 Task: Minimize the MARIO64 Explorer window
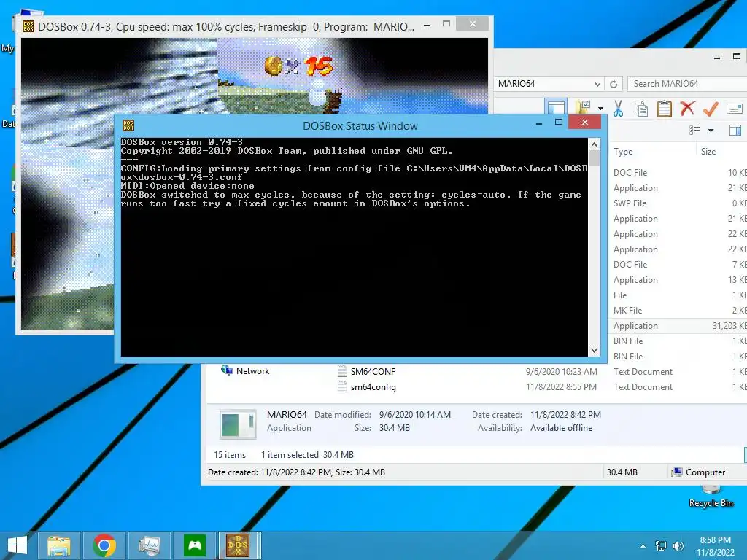click(717, 58)
